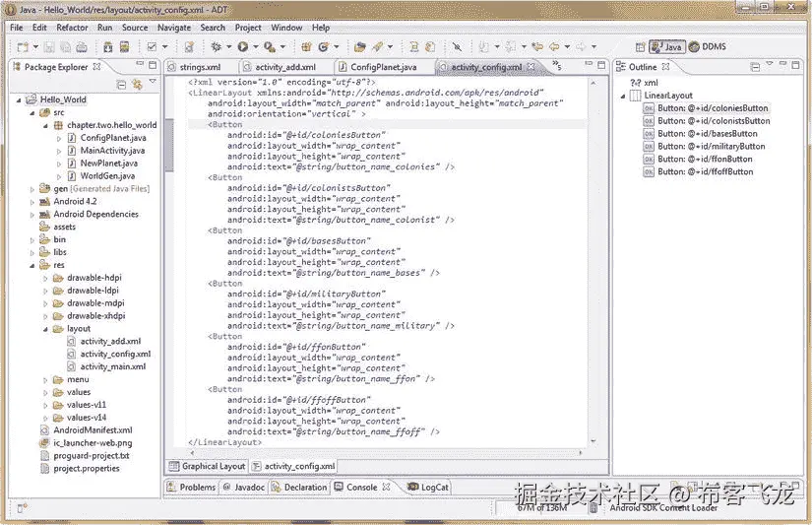Click the New toolbar icon
The height and width of the screenshot is (525, 812).
click(23, 47)
